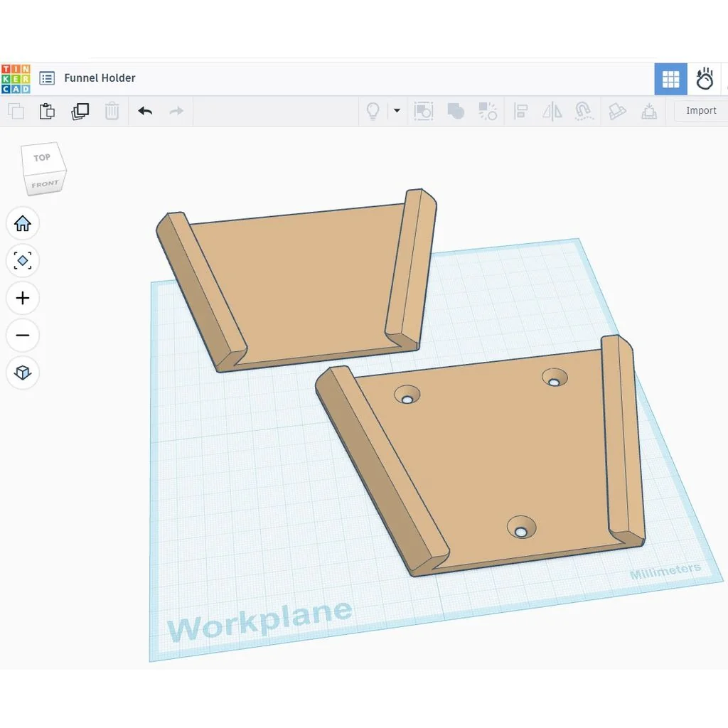Click the Import button
Viewport: 728px width, 728px height.
pos(700,111)
